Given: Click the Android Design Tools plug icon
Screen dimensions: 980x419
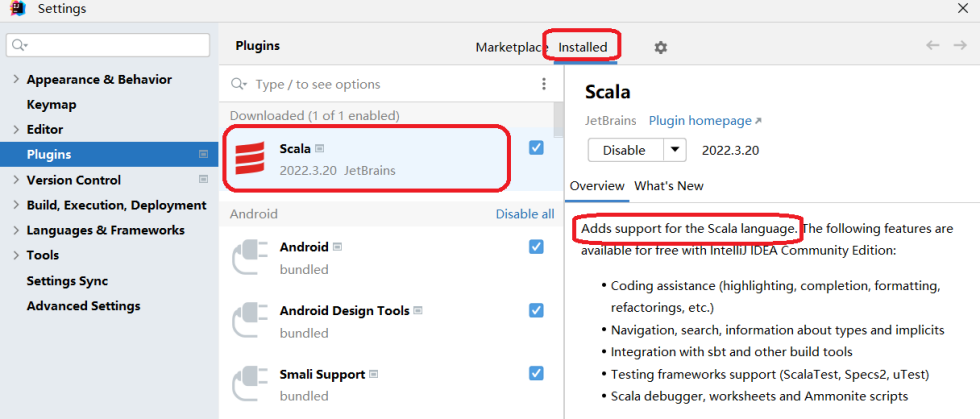Looking at the screenshot, I should click(249, 322).
